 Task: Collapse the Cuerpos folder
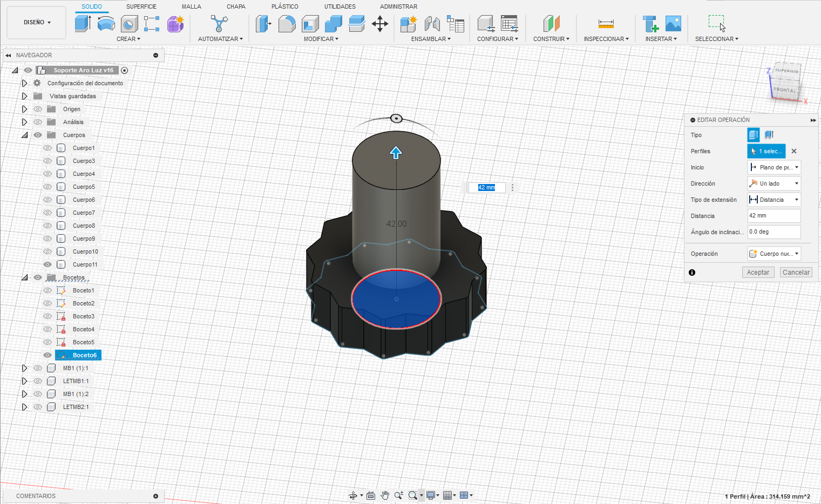[x=24, y=135]
